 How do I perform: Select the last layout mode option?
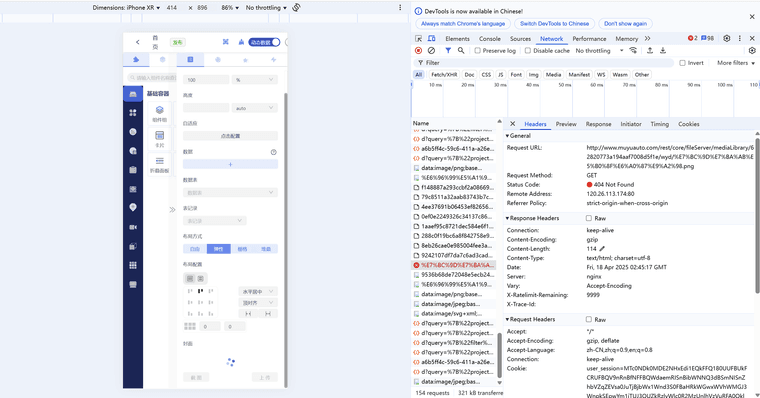(266, 249)
